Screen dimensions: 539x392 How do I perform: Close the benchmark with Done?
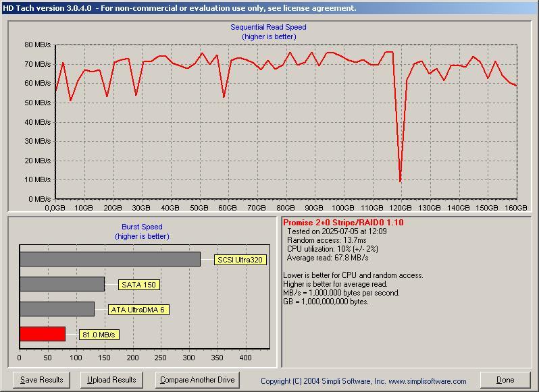[505, 380]
